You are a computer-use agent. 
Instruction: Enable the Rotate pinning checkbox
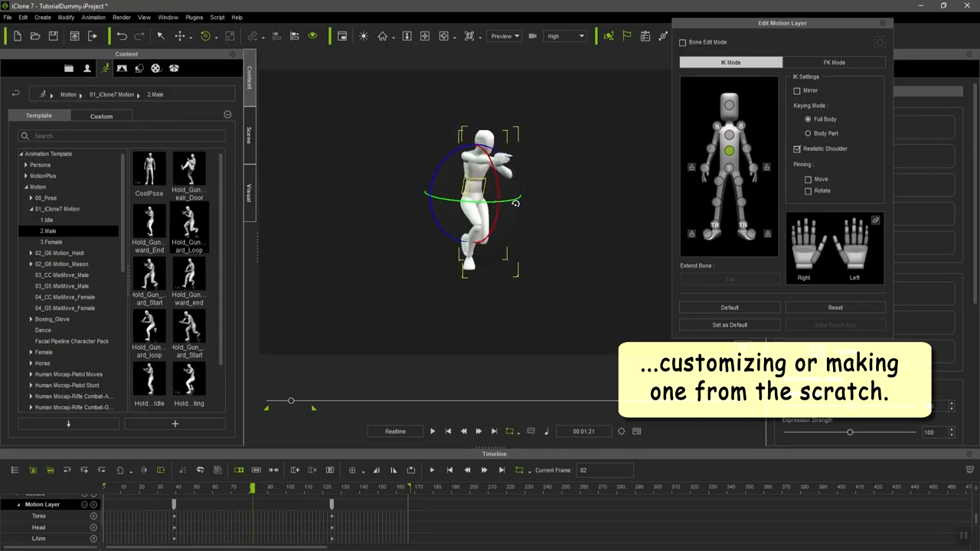pos(808,191)
